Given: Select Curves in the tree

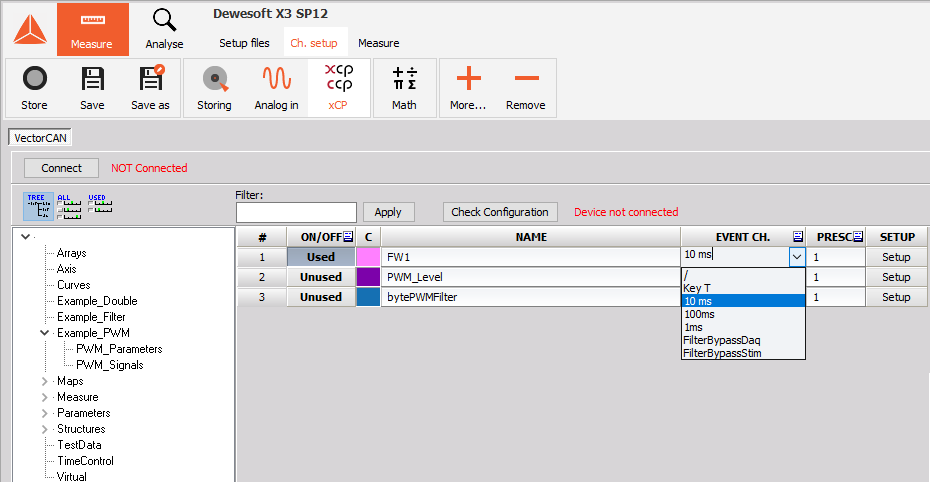Looking at the screenshot, I should click(x=74, y=285).
